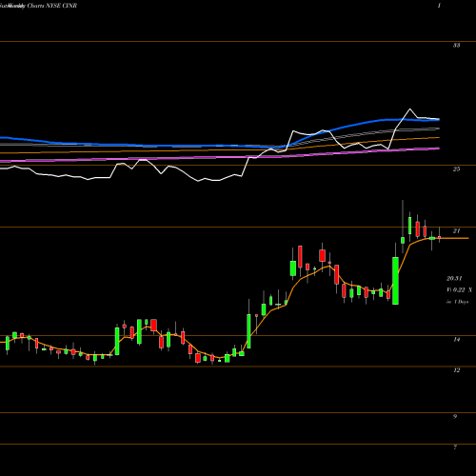Select the price axis label '14'
This screenshot has width=476, height=476.
coord(456,340)
